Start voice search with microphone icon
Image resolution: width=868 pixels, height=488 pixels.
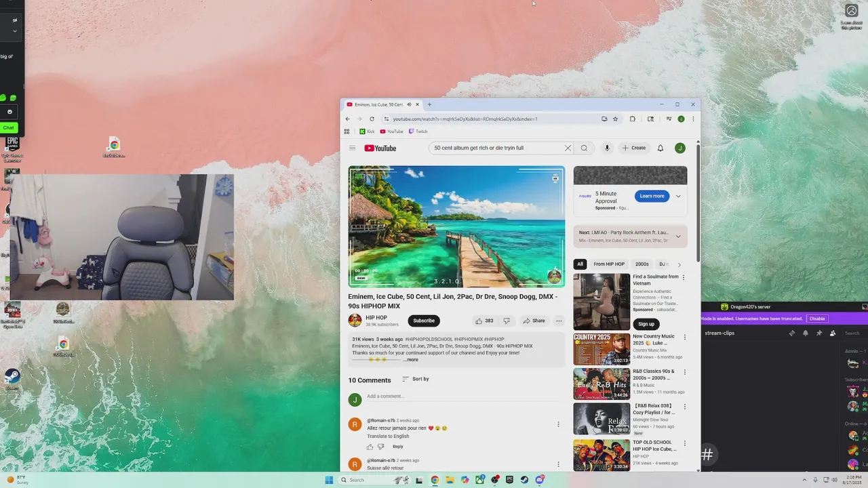coord(607,148)
